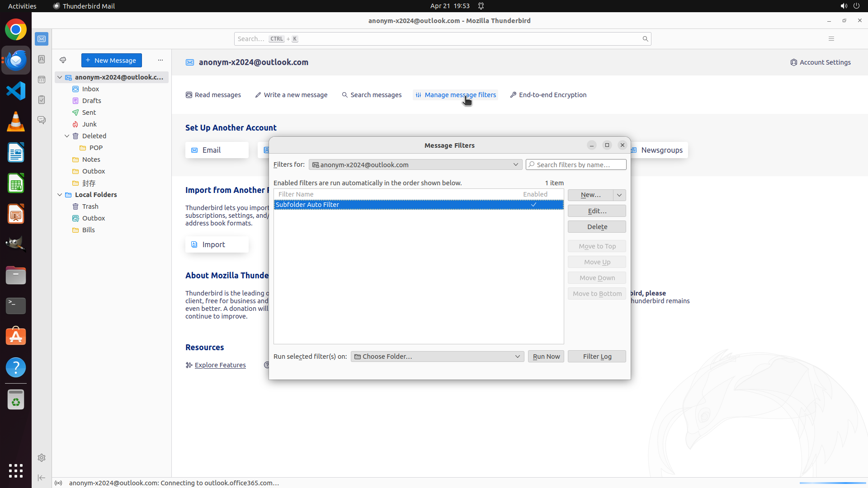Screen dimensions: 868x488
Task: Click End-to-end Encryption menu item
Action: [548, 95]
